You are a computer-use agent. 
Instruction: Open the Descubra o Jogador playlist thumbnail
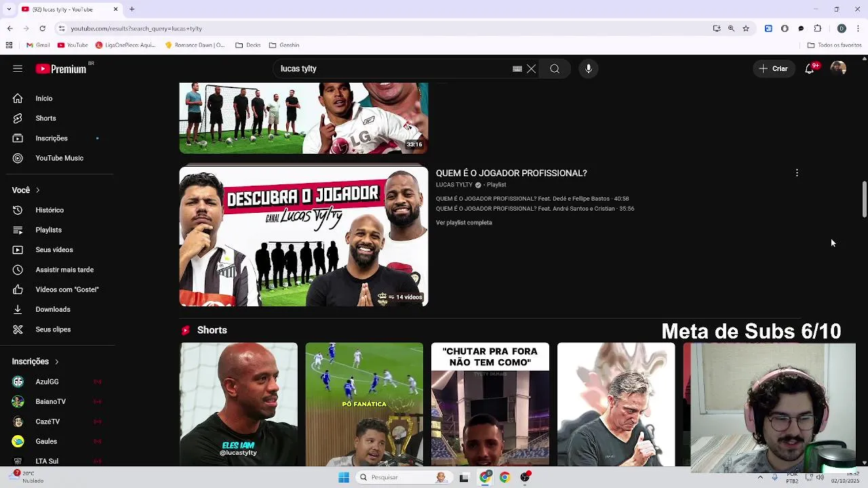click(303, 237)
